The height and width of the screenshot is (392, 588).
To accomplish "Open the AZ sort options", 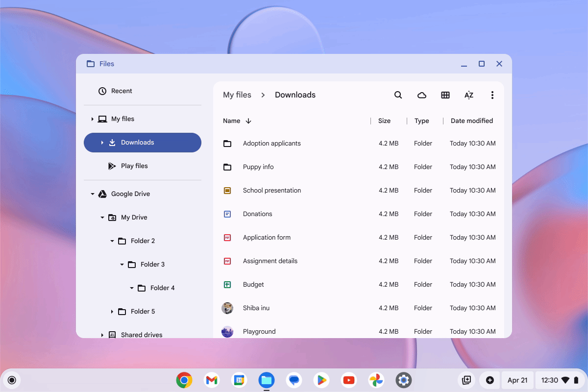I will tap(469, 95).
